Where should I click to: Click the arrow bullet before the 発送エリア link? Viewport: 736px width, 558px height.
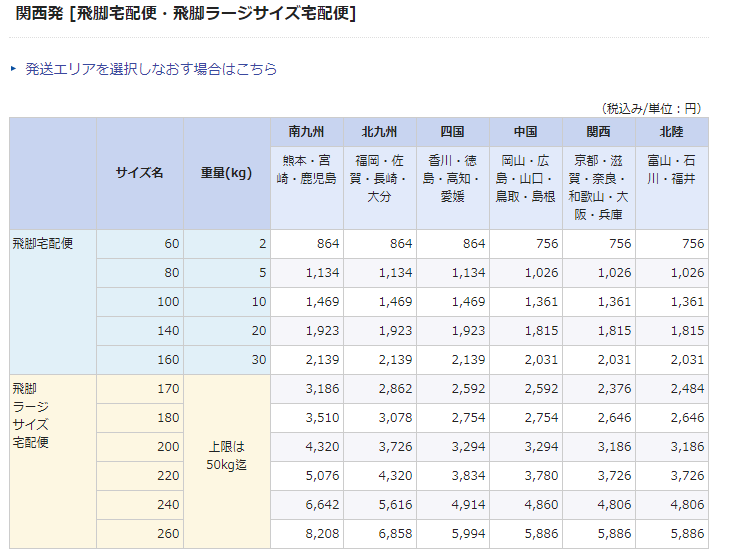[x=14, y=70]
